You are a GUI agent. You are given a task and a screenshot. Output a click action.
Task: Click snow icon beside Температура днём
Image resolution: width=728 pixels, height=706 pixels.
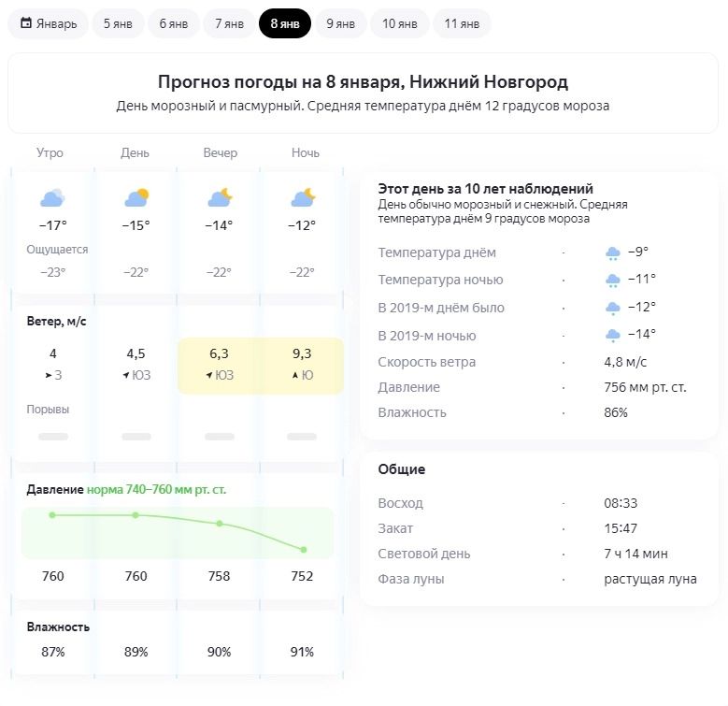(x=613, y=253)
